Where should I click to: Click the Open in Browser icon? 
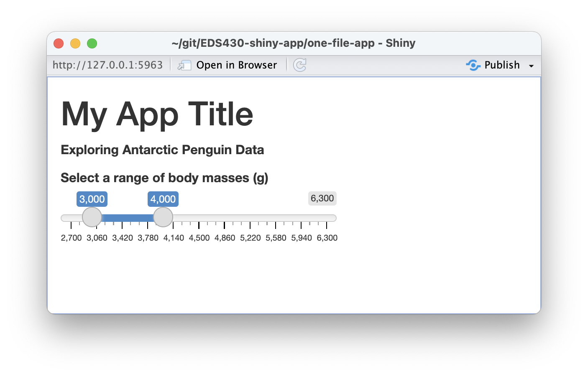point(184,65)
